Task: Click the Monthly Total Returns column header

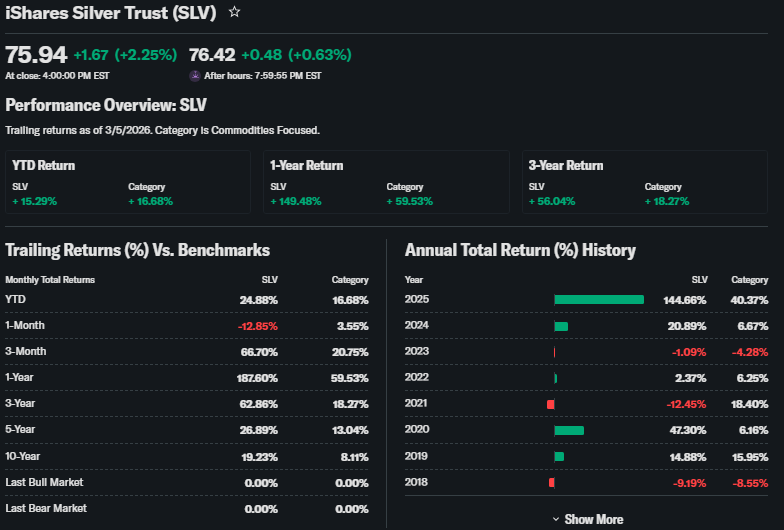Action: (x=50, y=280)
